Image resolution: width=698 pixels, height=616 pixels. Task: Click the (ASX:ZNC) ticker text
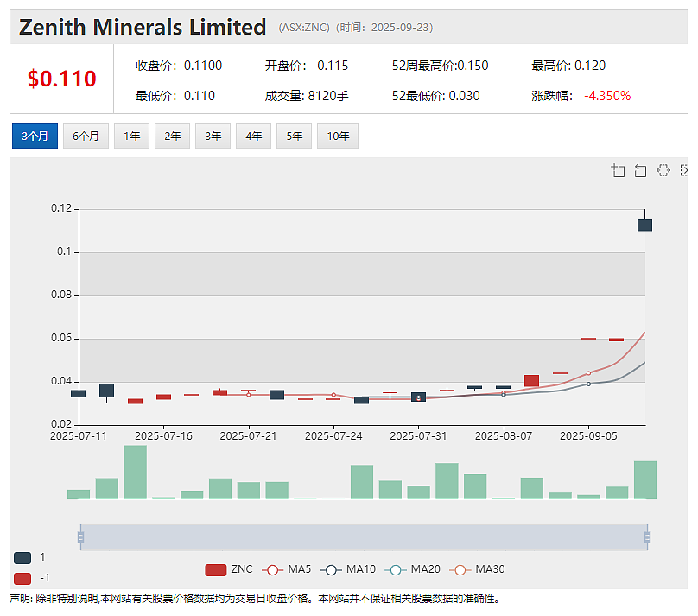304,28
